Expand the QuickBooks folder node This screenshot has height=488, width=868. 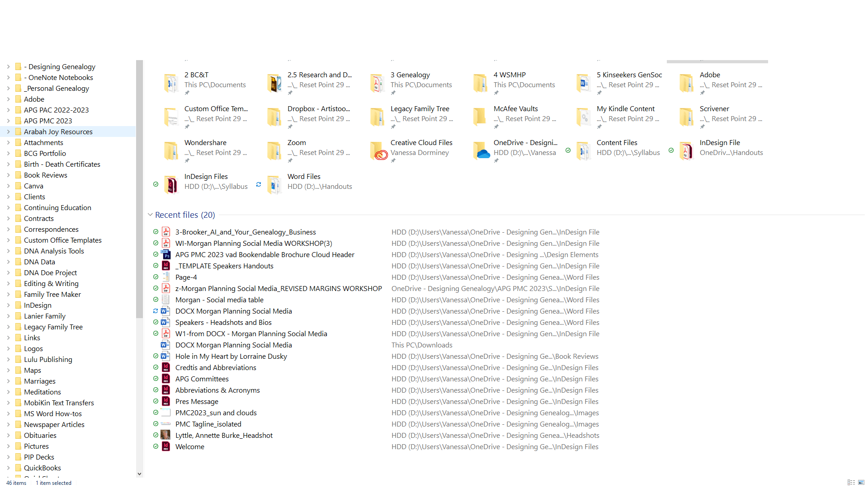tap(8, 468)
